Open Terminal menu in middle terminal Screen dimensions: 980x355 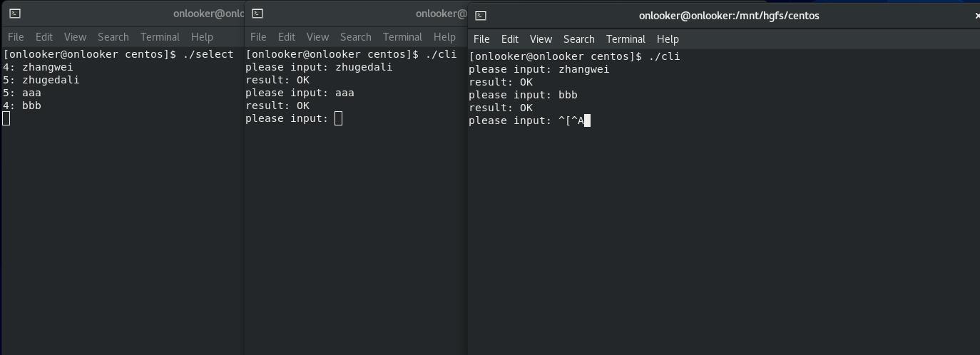pyautogui.click(x=402, y=37)
